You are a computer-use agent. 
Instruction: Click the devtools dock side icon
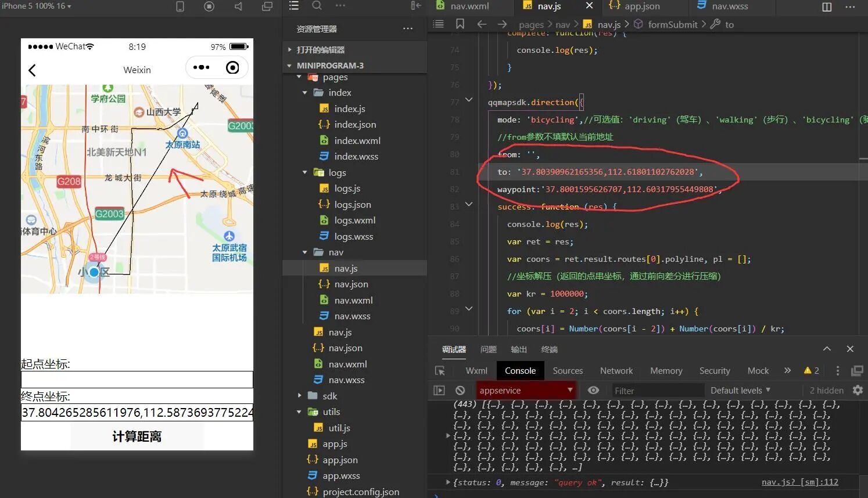(x=857, y=371)
